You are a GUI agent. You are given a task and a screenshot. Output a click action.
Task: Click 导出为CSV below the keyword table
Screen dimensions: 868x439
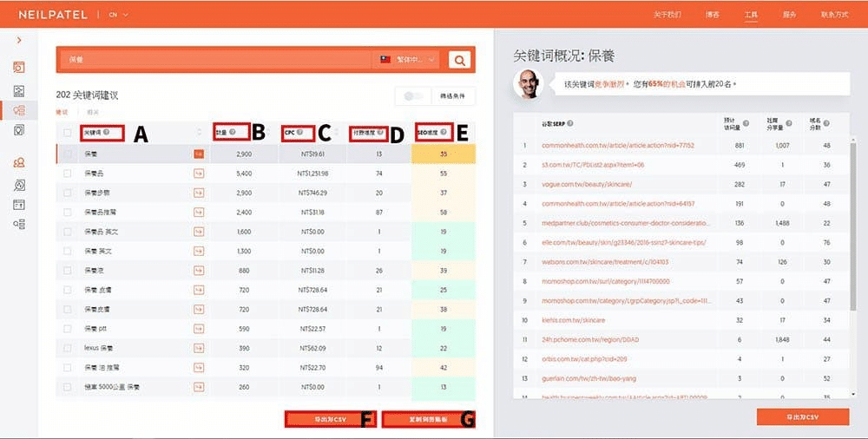331,419
